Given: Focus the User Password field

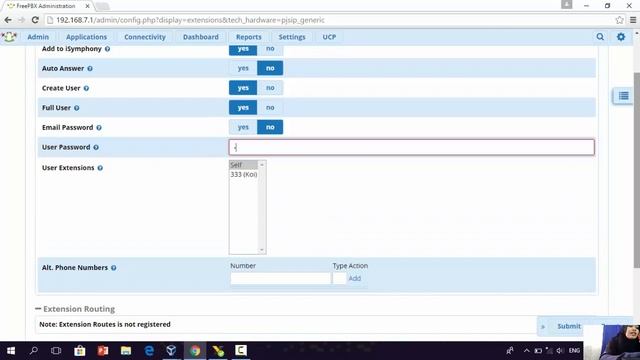Looking at the screenshot, I should pos(411,147).
